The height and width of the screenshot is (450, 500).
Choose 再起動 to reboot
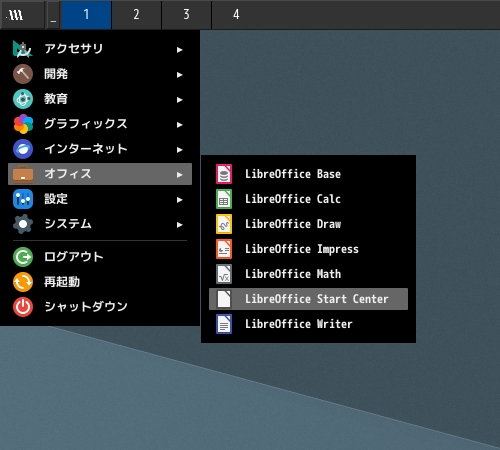pos(100,282)
